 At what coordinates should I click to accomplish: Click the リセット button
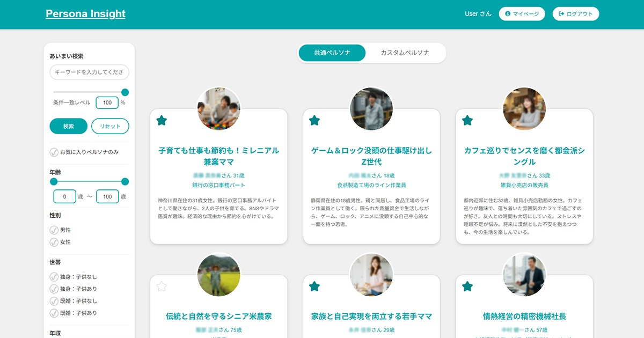pyautogui.click(x=110, y=126)
